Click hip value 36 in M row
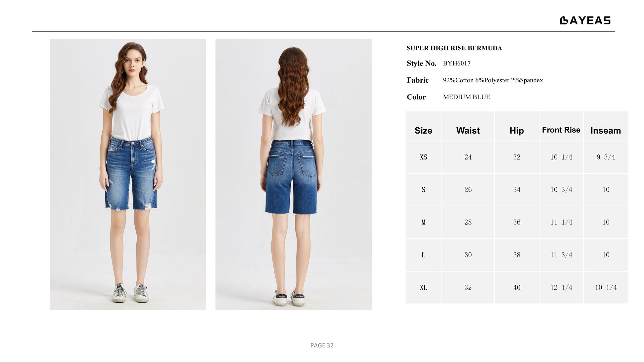 tap(517, 222)
